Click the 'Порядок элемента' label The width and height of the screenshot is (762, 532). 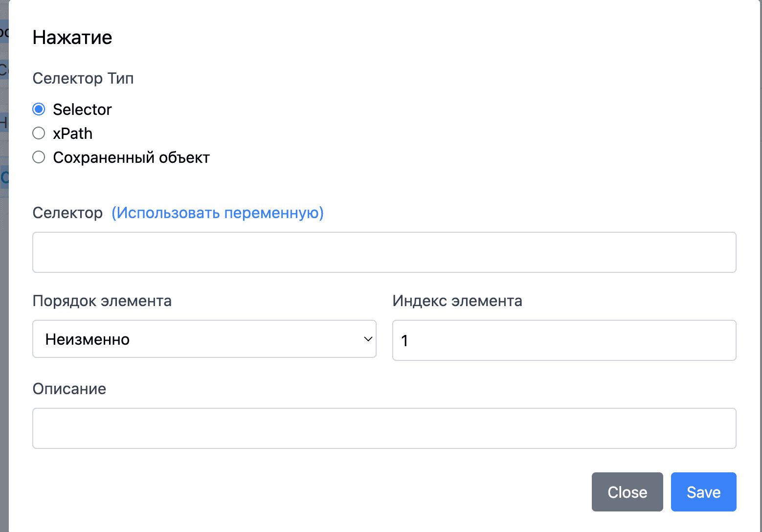pos(102,301)
